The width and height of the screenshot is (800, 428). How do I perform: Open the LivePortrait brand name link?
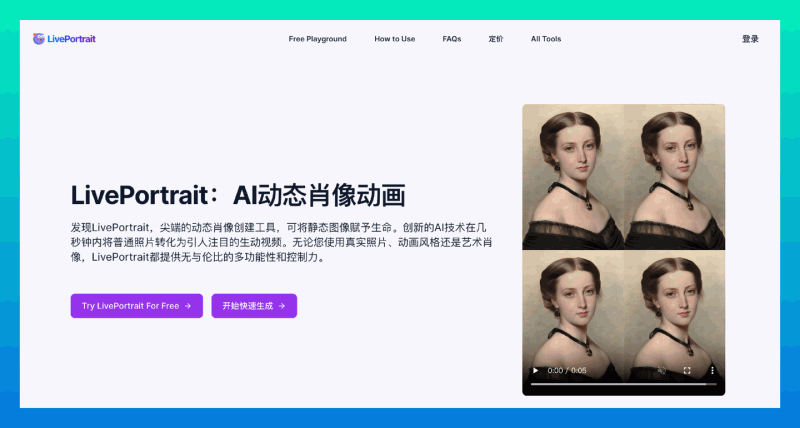(71, 39)
